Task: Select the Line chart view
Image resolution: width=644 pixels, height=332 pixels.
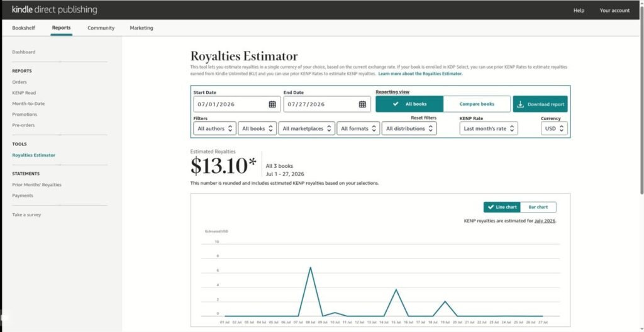Action: [502, 207]
